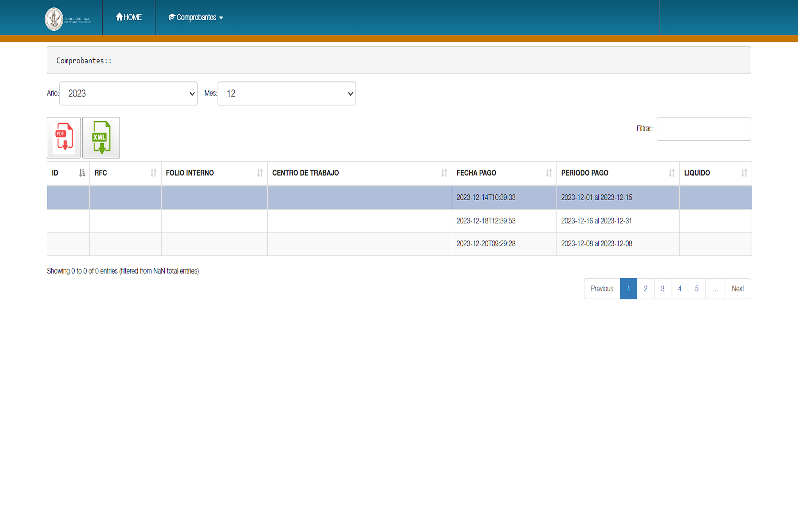Sort by Fecha Pago column

[504, 173]
